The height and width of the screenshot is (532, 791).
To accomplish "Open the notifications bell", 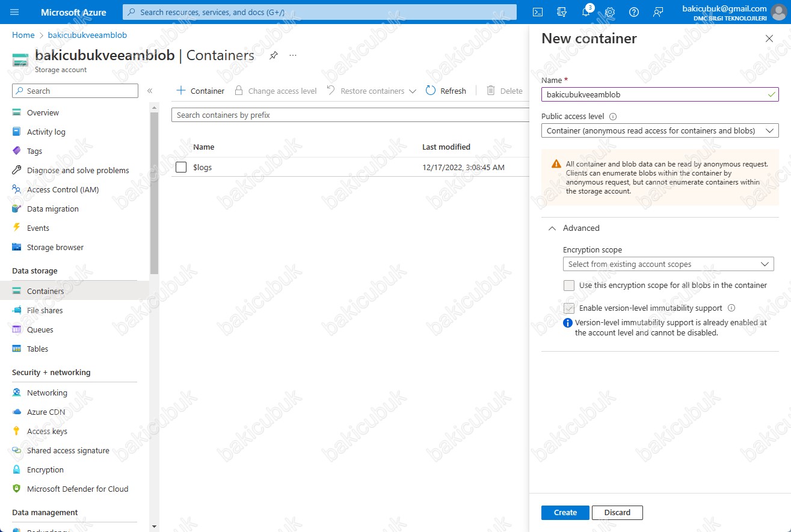I will click(x=586, y=12).
